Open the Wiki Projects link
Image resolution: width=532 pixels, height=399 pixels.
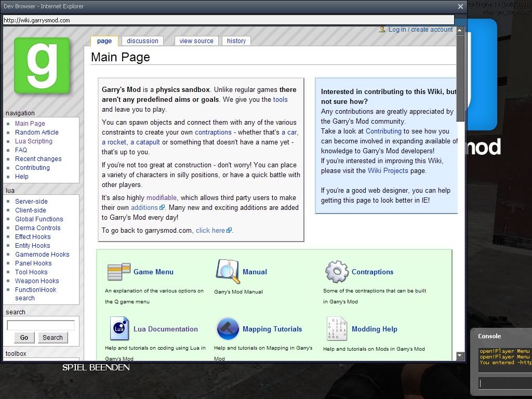(388, 170)
